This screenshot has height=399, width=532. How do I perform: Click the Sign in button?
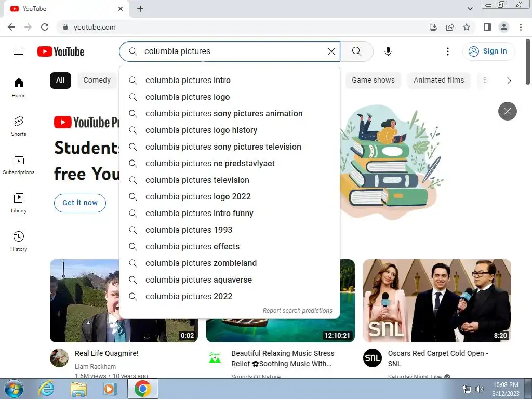(x=488, y=51)
